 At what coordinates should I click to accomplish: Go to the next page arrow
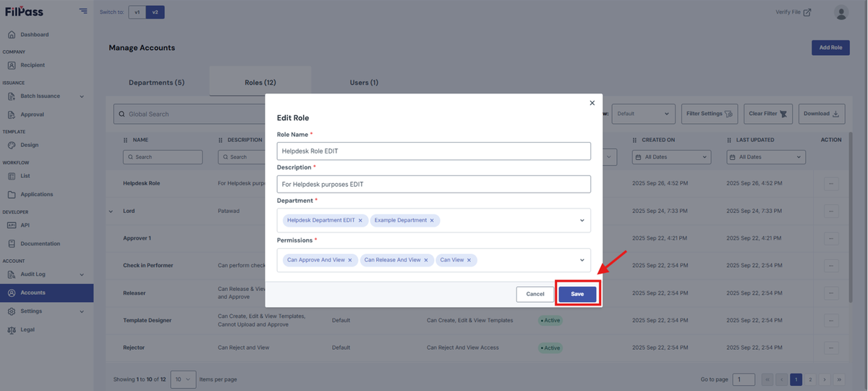pyautogui.click(x=825, y=379)
